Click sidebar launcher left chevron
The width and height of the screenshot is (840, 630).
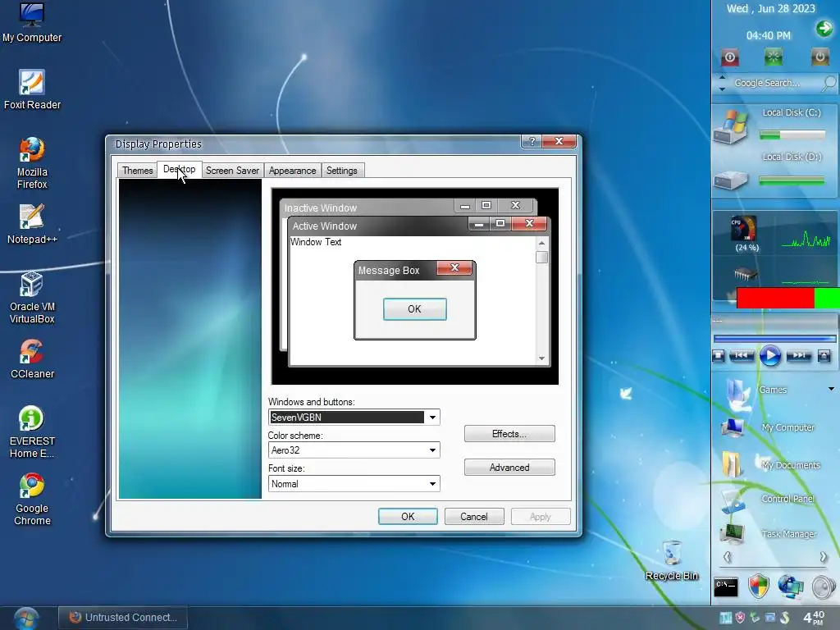(x=727, y=557)
